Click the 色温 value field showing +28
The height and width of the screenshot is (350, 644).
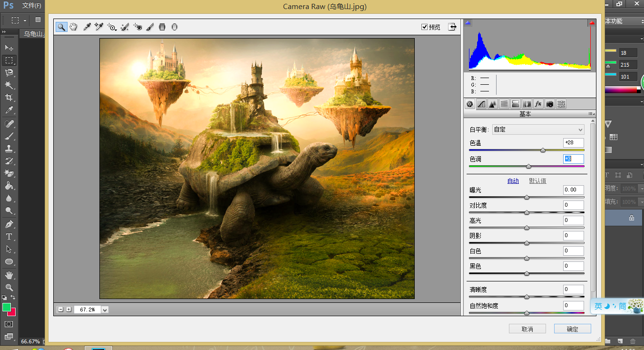pos(573,143)
